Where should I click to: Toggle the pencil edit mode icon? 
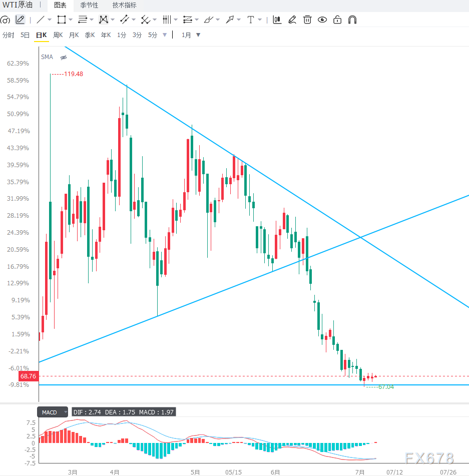click(20, 20)
